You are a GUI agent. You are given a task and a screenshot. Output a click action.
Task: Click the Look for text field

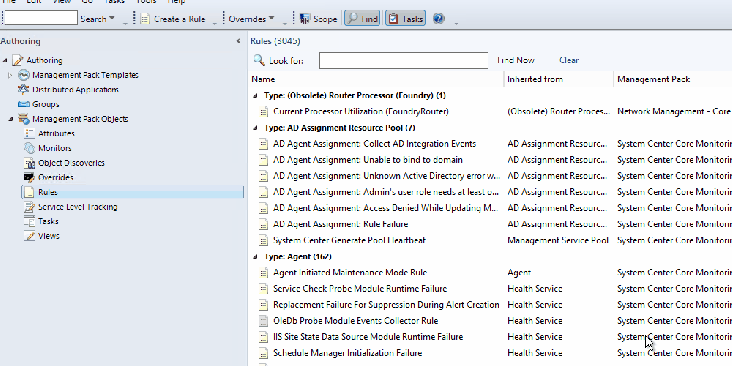tap(403, 60)
